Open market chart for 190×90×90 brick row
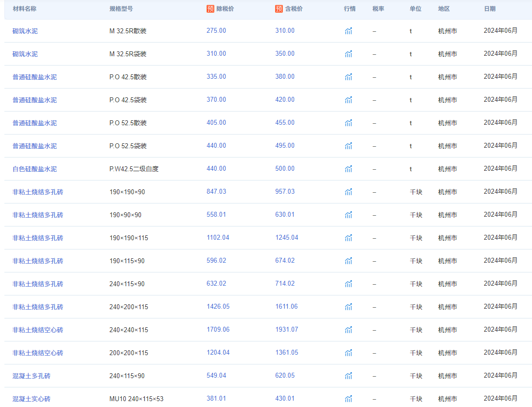532x407 pixels. click(348, 215)
